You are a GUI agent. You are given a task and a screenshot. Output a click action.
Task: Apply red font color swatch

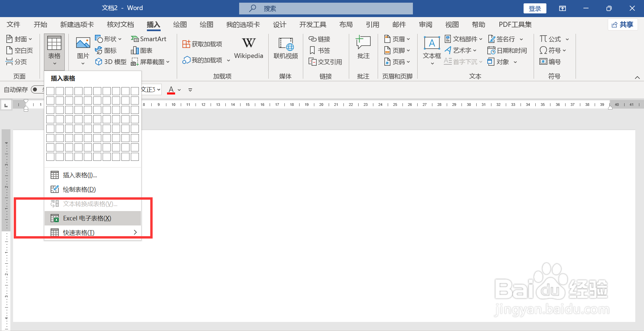click(171, 90)
